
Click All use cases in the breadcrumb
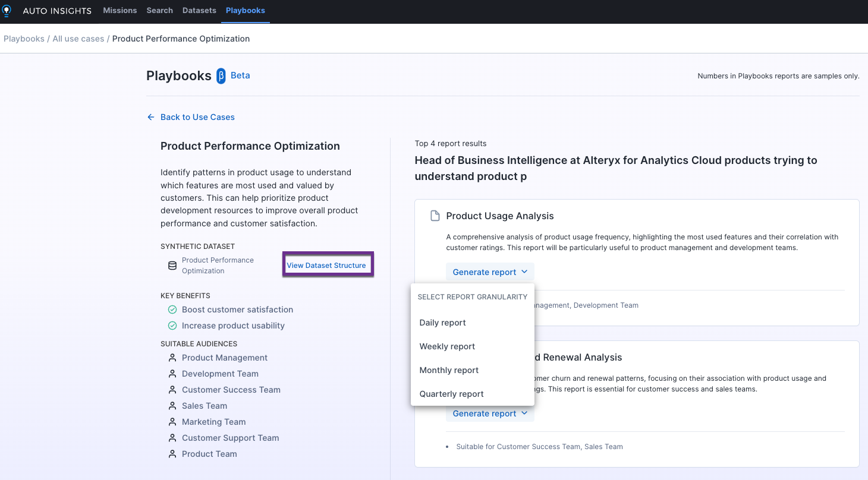click(78, 38)
